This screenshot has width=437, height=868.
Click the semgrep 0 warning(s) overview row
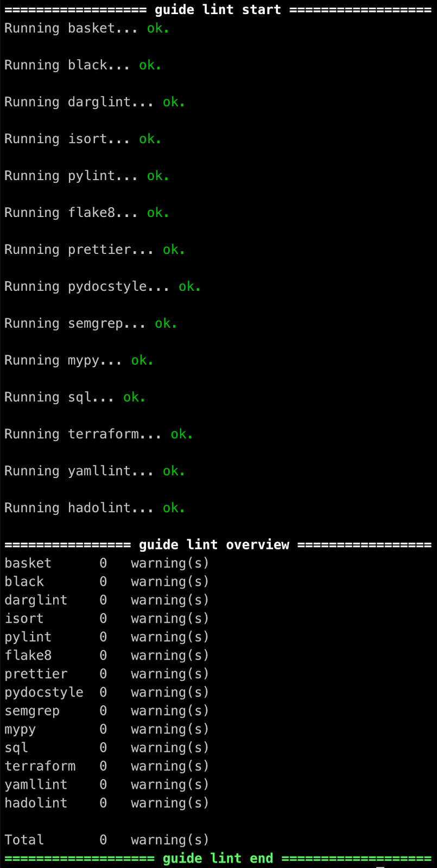tap(106, 711)
